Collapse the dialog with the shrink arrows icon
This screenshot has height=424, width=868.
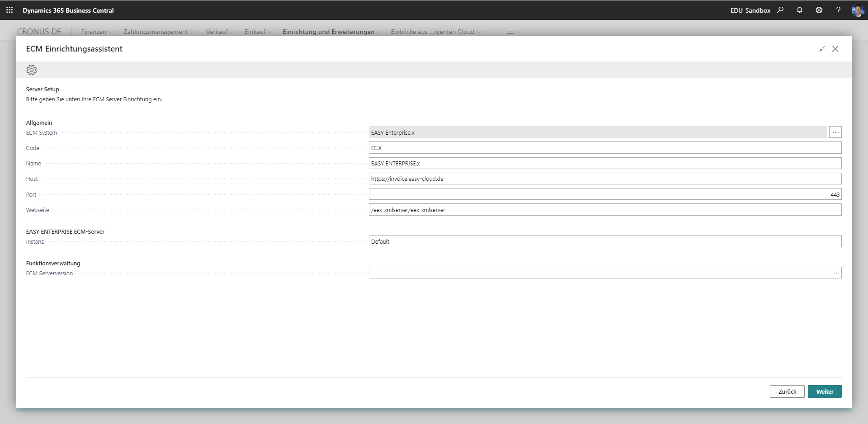click(x=822, y=49)
